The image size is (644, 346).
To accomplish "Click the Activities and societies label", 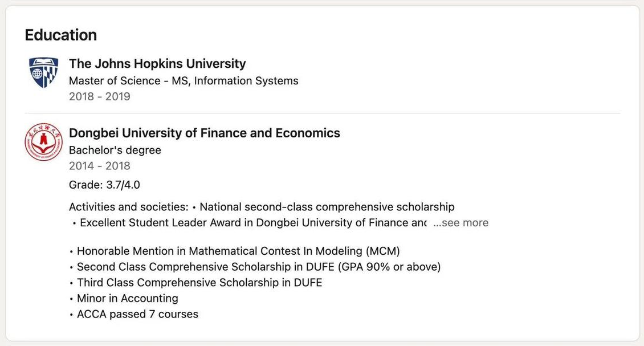I will 129,207.
